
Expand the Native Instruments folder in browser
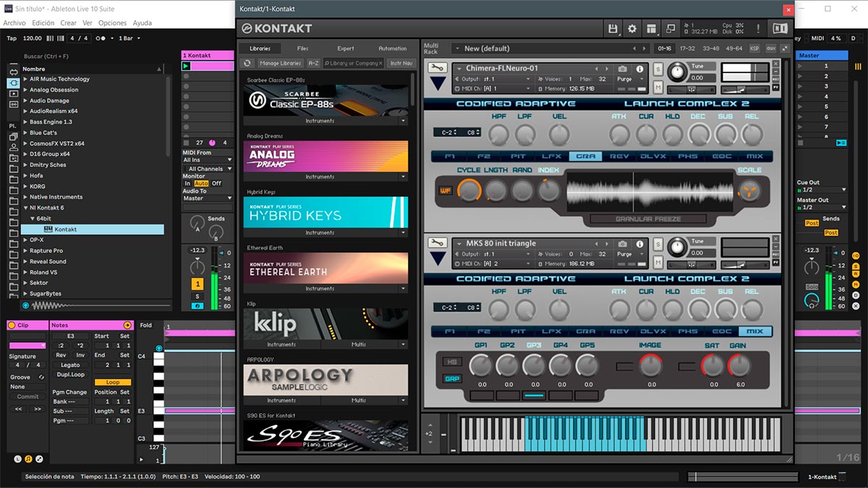click(x=26, y=197)
